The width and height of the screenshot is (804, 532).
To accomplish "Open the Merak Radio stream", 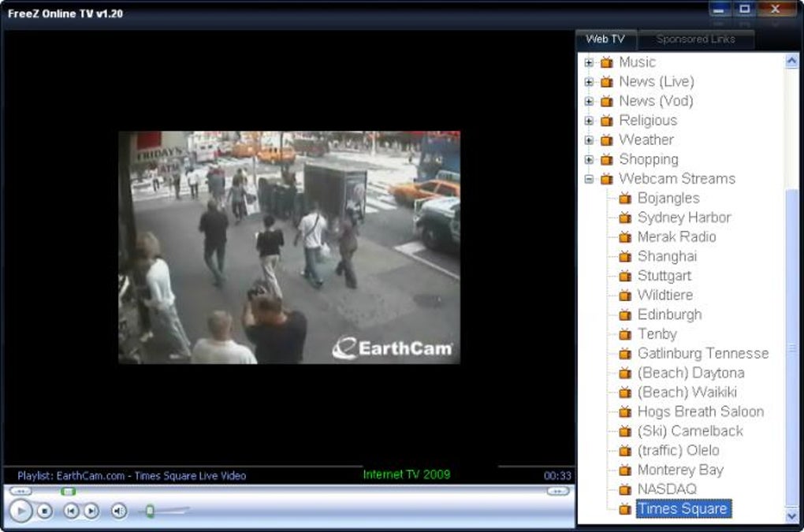I will (x=677, y=236).
